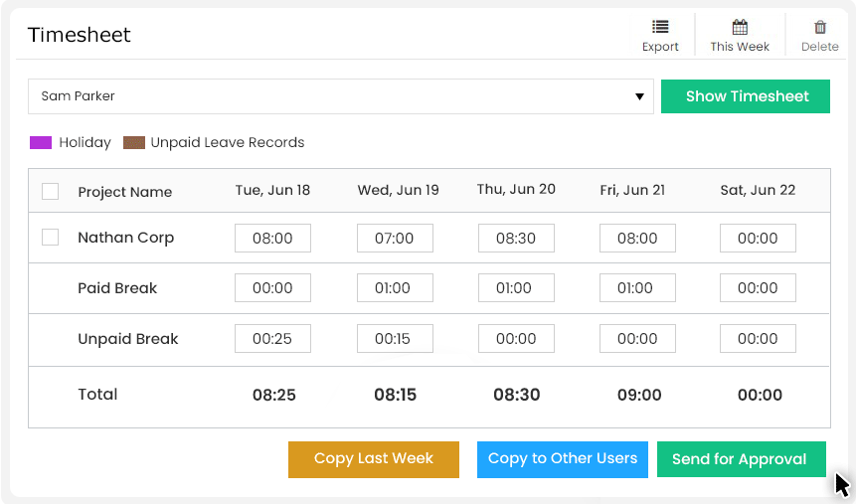
Task: Select Nathan Corp time field for Wed, Jun 19
Action: tap(395, 239)
